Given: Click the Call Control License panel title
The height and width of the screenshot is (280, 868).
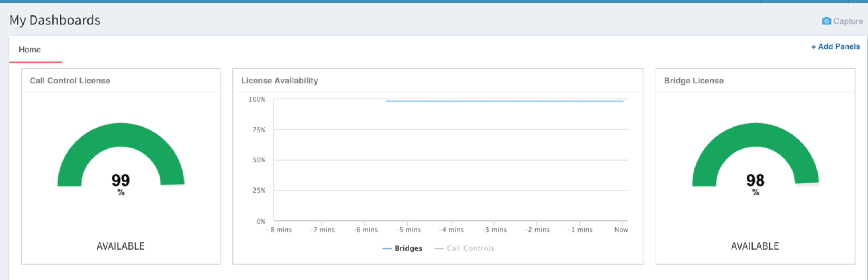Looking at the screenshot, I should point(70,80).
